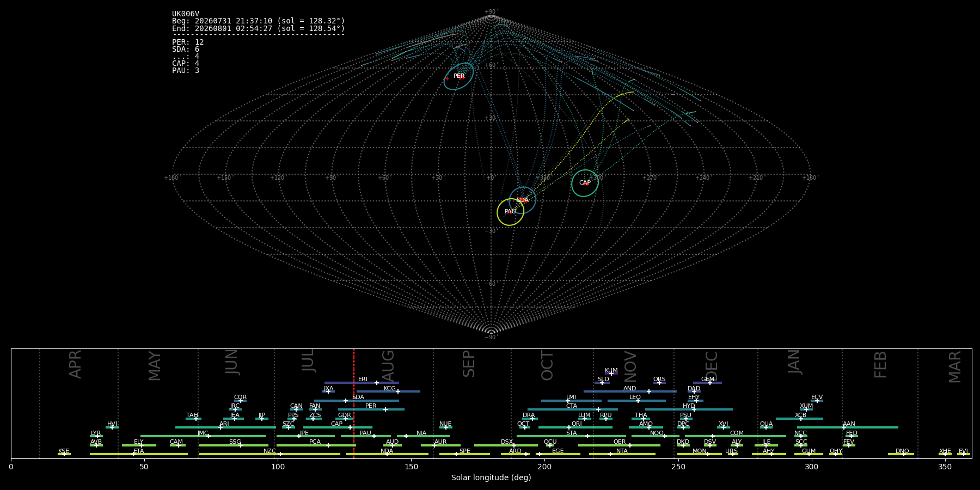Click the QUA shower marker in timeline
The width and height of the screenshot is (980, 490).
766,427
